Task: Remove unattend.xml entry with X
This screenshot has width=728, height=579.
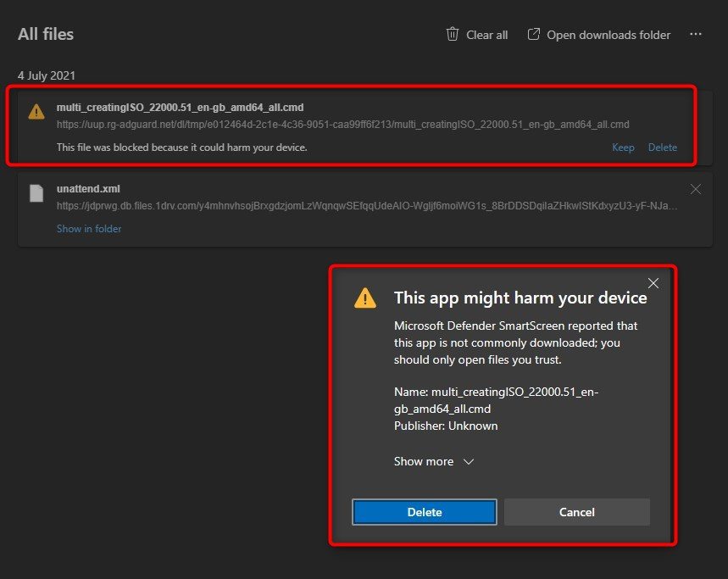Action: pyautogui.click(x=695, y=189)
